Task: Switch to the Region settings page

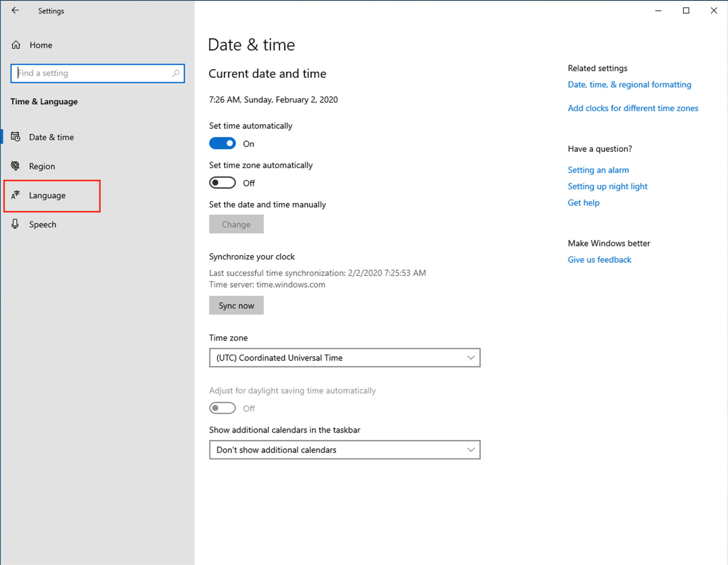Action: 42,166
